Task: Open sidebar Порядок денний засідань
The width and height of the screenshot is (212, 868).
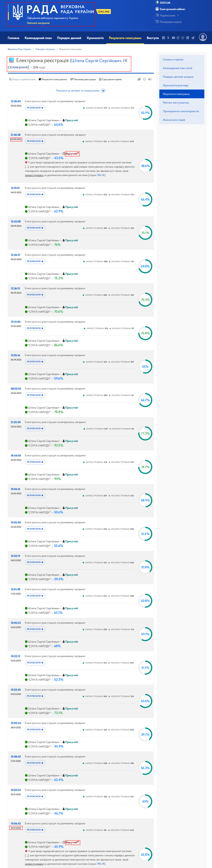Action: pos(182,77)
